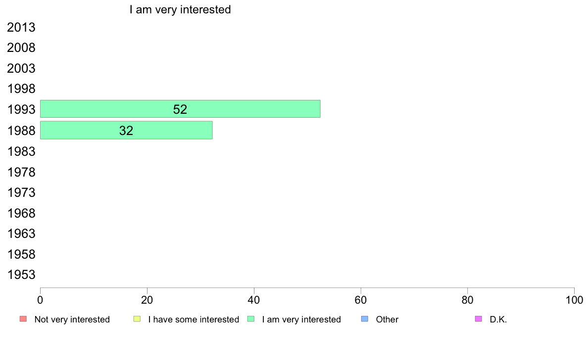Click the 60 axis tick label
This screenshot has height=364, width=588.
click(x=361, y=300)
